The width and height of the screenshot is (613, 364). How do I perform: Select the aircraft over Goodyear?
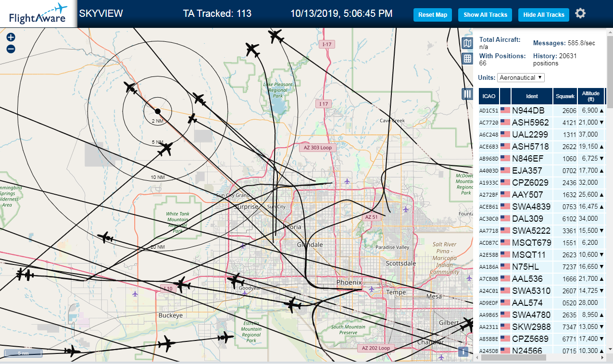[235, 281]
